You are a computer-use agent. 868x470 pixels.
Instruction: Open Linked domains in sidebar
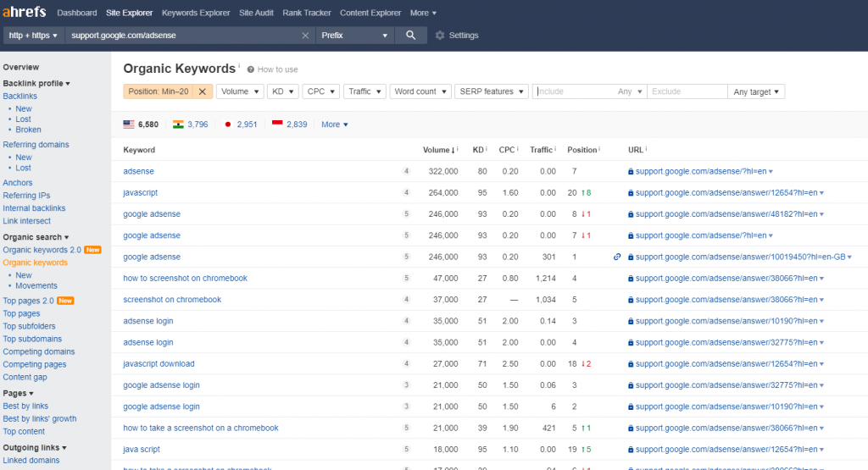click(31, 461)
